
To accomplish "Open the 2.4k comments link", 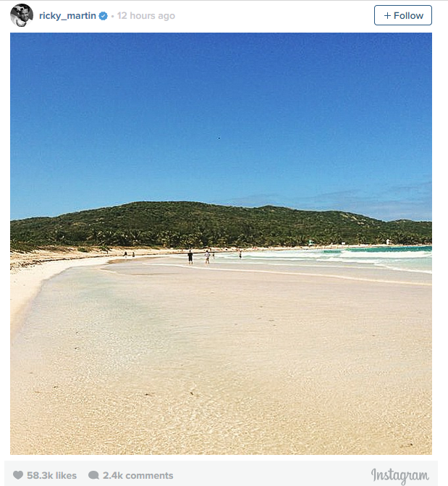I will 138,475.
